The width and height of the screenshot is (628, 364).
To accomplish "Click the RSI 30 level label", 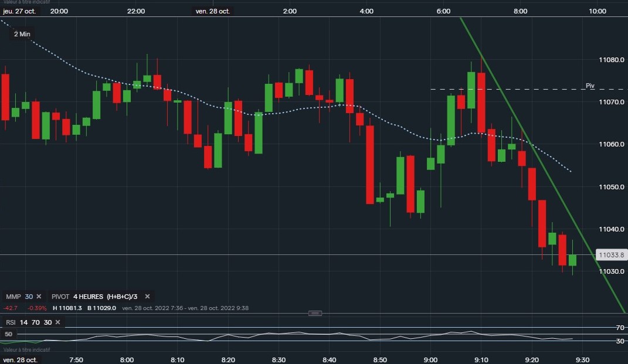I will pos(620,341).
